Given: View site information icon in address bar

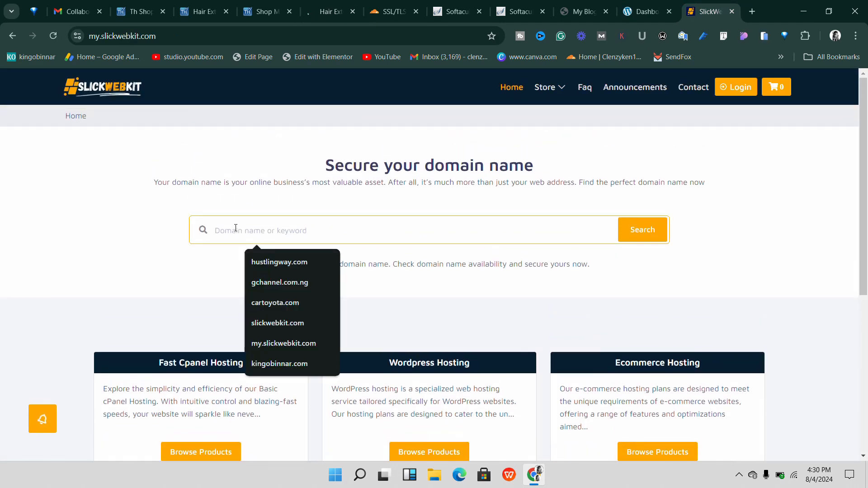Looking at the screenshot, I should point(77,36).
